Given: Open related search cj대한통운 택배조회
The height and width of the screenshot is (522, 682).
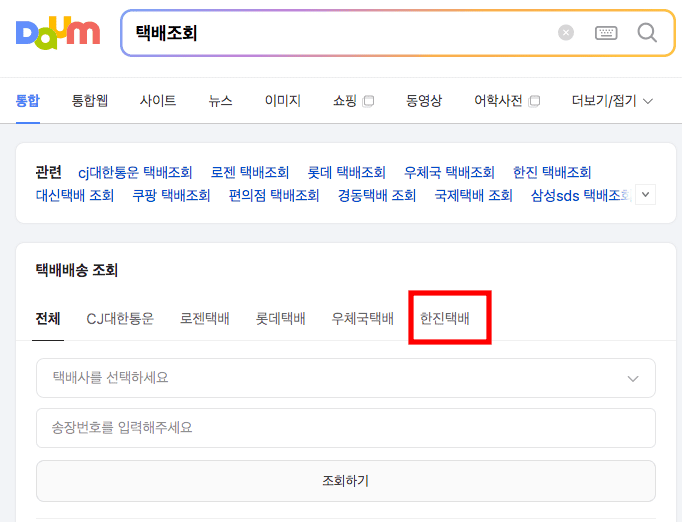Looking at the screenshot, I should (x=135, y=173).
